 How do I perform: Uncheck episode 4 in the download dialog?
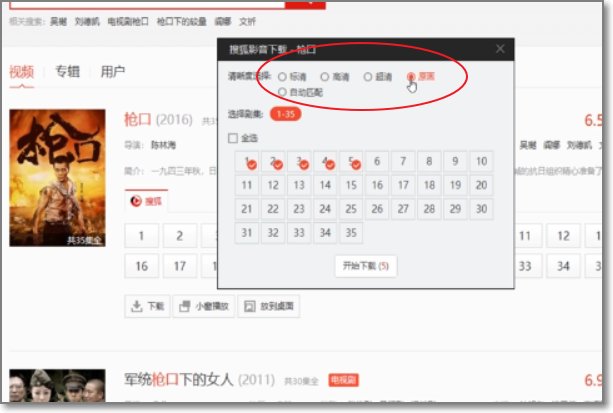point(325,161)
